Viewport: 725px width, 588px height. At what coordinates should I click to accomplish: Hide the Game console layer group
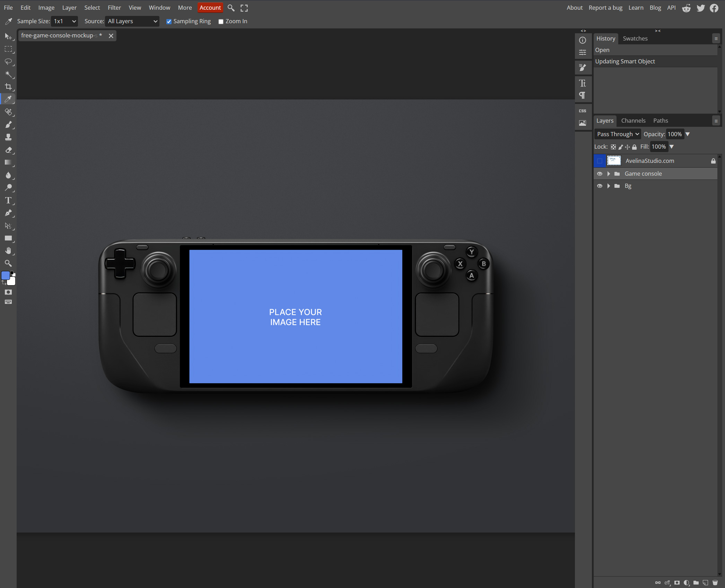(x=600, y=174)
